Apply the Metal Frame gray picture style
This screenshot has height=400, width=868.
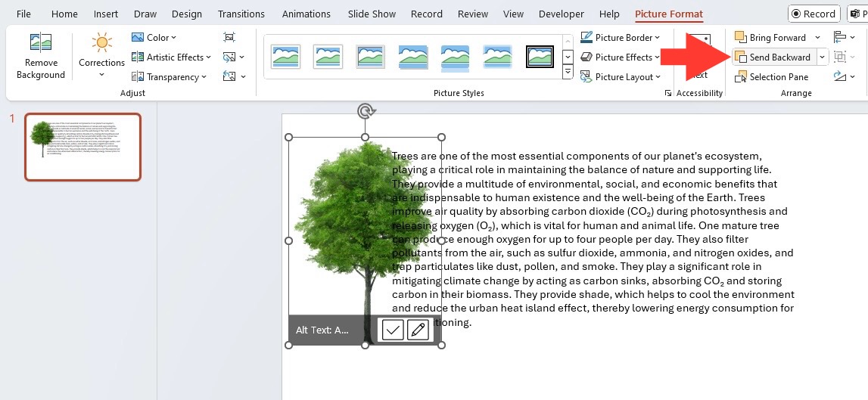tap(371, 57)
